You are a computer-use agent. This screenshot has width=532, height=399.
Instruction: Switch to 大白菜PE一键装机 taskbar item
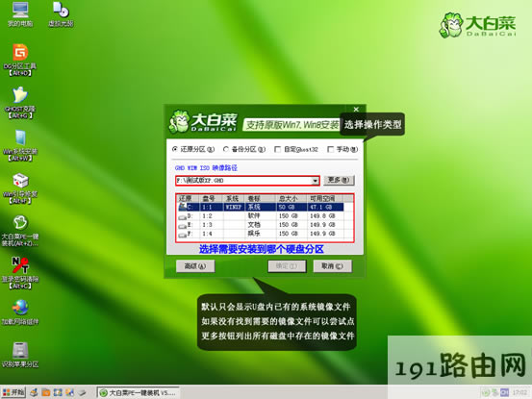click(x=139, y=392)
